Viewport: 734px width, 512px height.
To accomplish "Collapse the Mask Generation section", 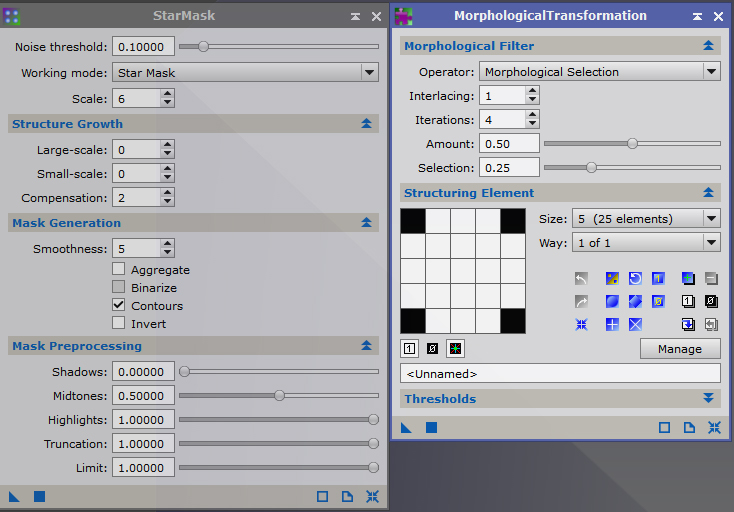I will (x=367, y=223).
